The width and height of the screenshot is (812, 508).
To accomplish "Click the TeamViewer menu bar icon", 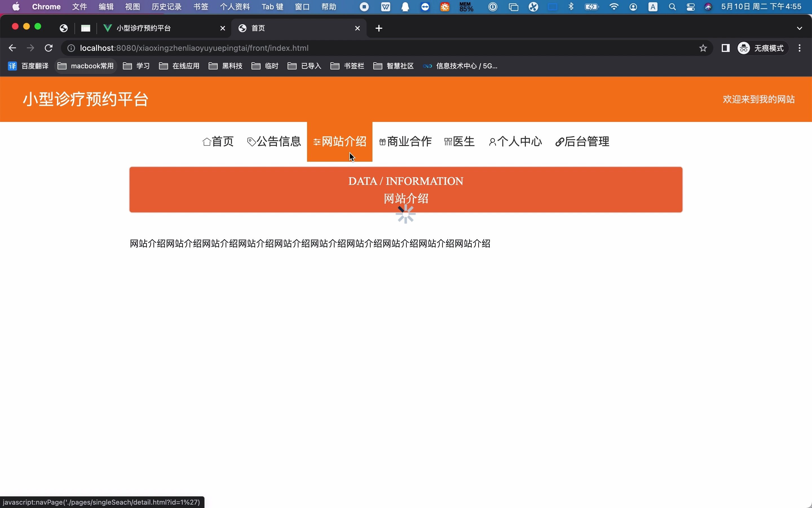I will [425, 7].
